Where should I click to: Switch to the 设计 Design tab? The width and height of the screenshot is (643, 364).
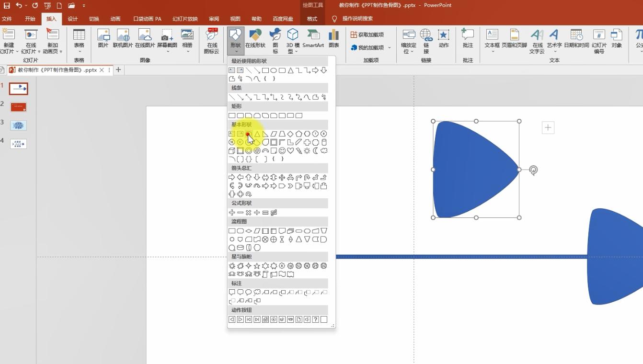[x=72, y=19]
